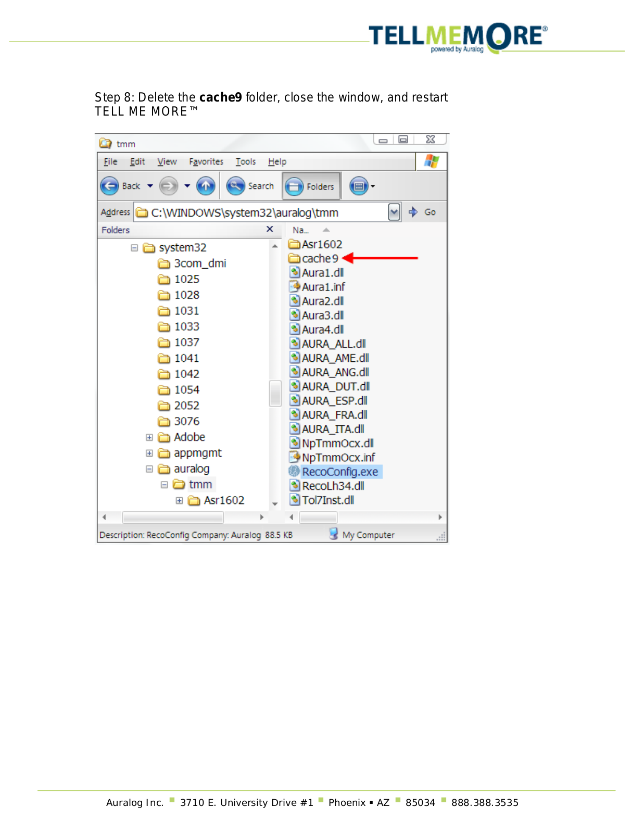Image resolution: width=644 pixels, height=833 pixels.
Task: Sort by the Name column header
Action: (311, 230)
